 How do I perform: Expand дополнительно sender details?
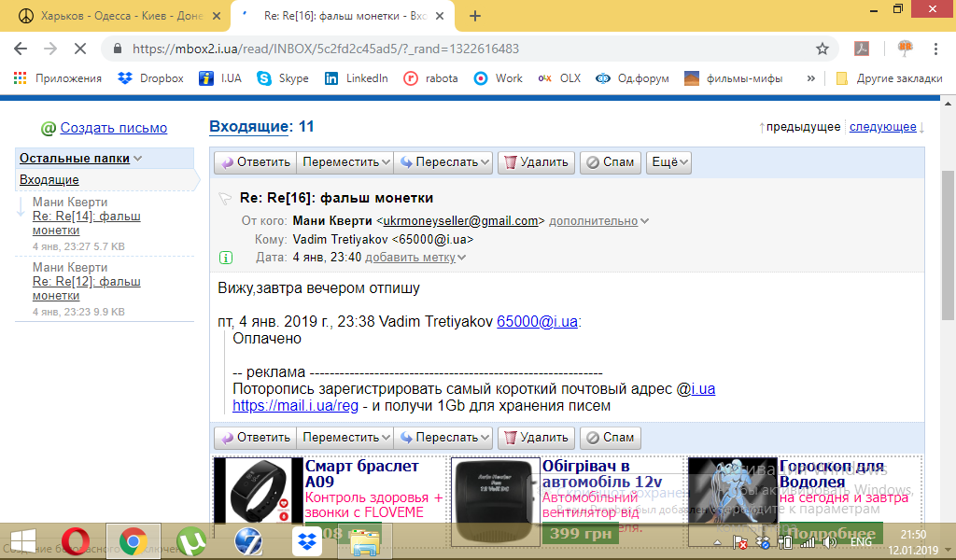[598, 221]
